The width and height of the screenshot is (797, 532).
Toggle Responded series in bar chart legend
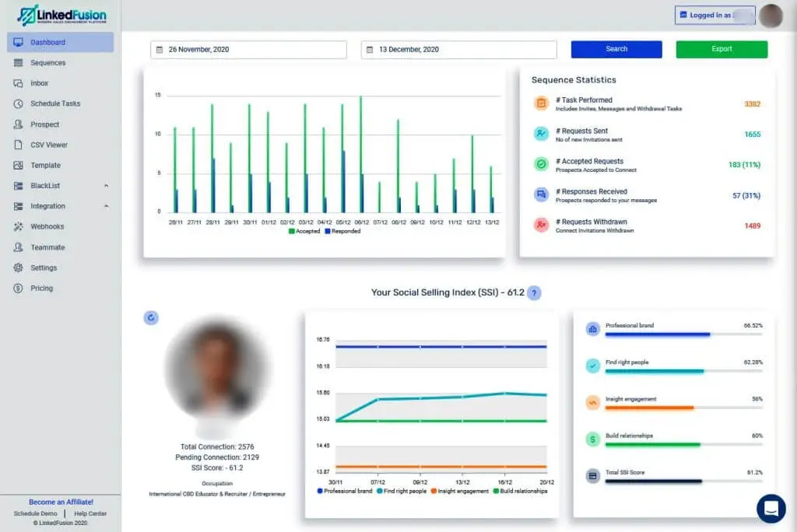click(342, 231)
